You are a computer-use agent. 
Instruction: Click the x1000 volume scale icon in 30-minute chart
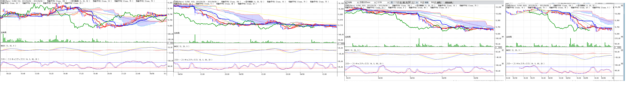coord(498,47)
